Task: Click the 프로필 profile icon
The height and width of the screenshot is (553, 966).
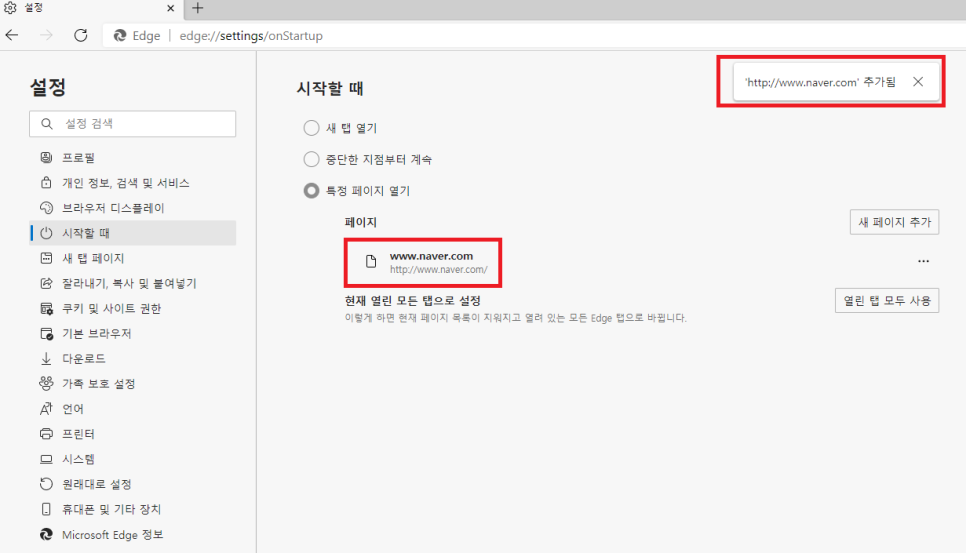Action: pos(46,158)
